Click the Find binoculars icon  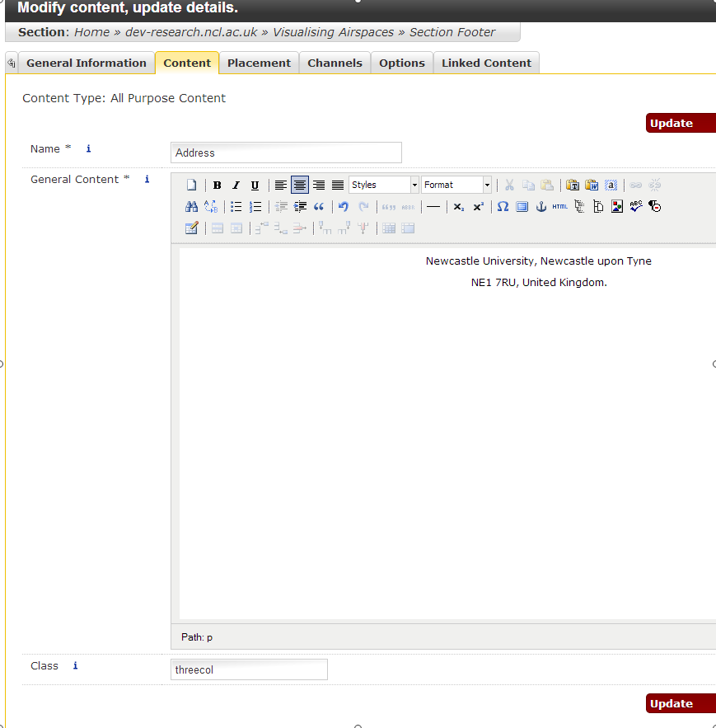[191, 207]
